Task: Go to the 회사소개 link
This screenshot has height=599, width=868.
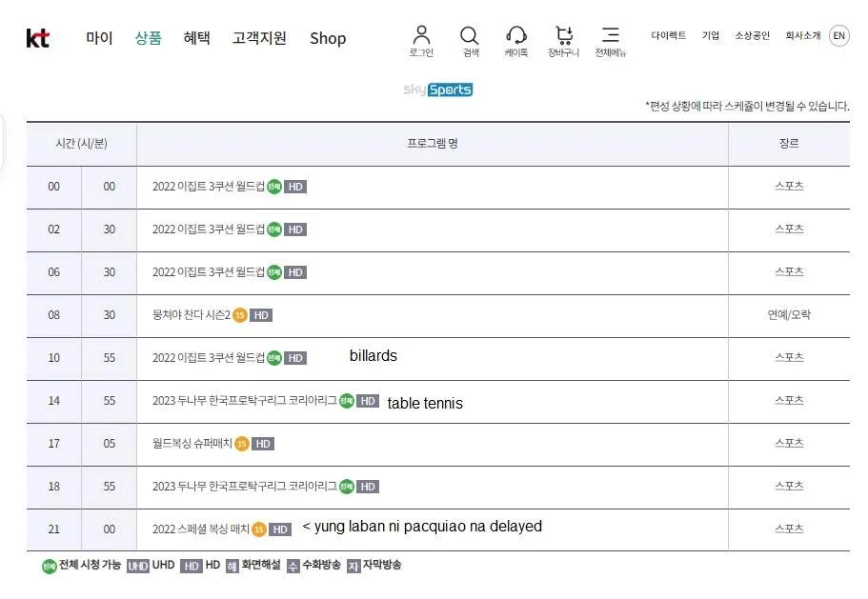Action: tap(802, 35)
